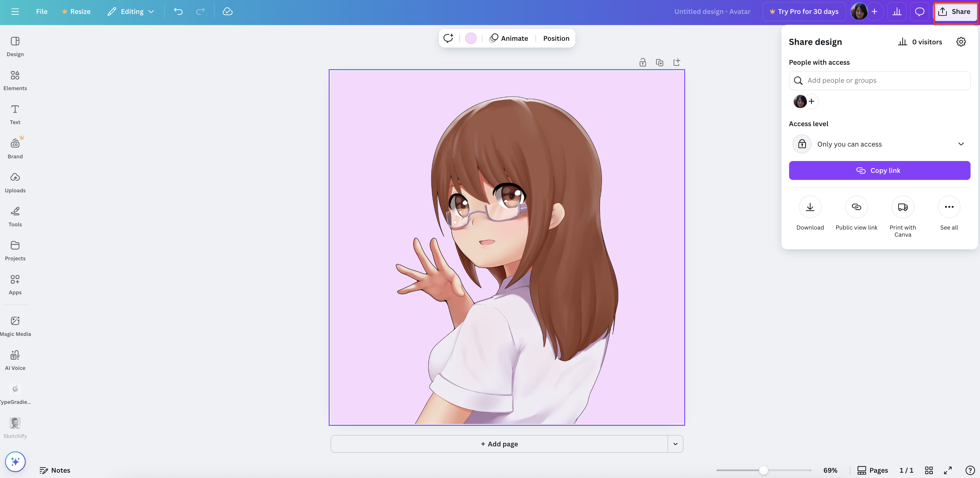980x478 pixels.
Task: Expand dropdown arrow beside Add page
Action: click(x=675, y=444)
